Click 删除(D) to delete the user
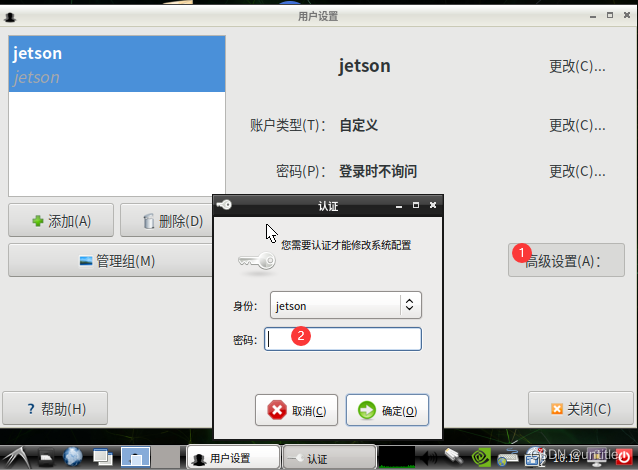This screenshot has height=470, width=638. click(167, 221)
